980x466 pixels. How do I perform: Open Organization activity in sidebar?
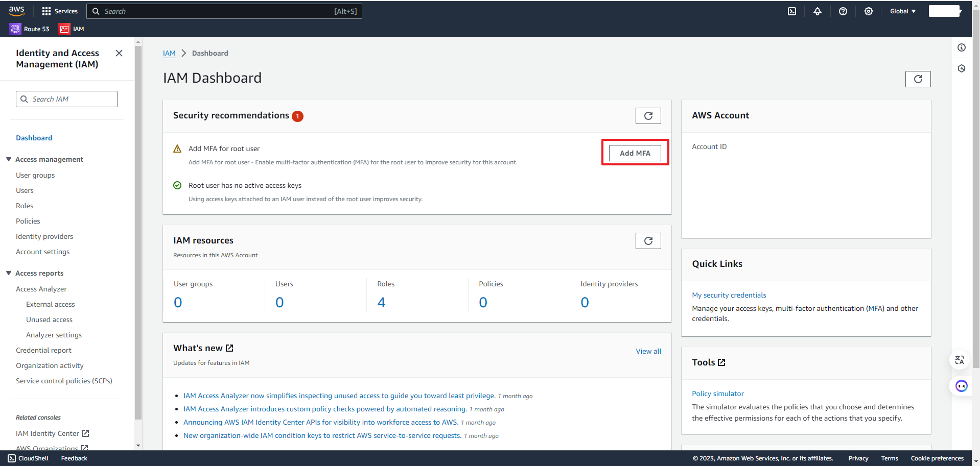50,365
